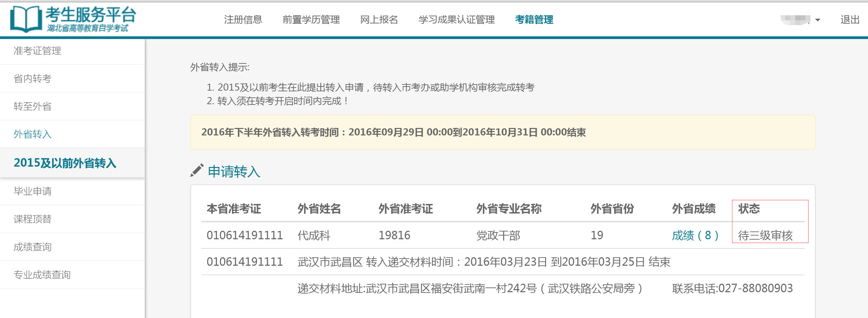Select 学习成果认证管理 in top navigation
Image resolution: width=868 pixels, height=318 pixels.
pos(456,20)
